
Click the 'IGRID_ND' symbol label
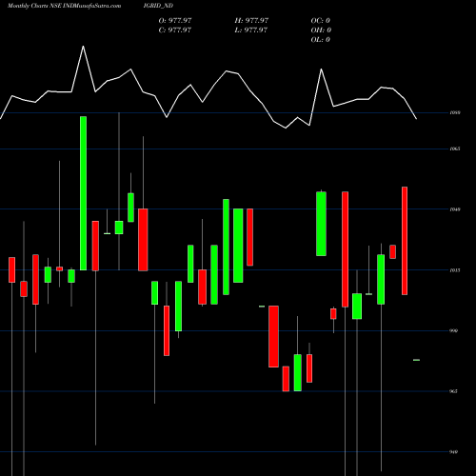coord(158,6)
